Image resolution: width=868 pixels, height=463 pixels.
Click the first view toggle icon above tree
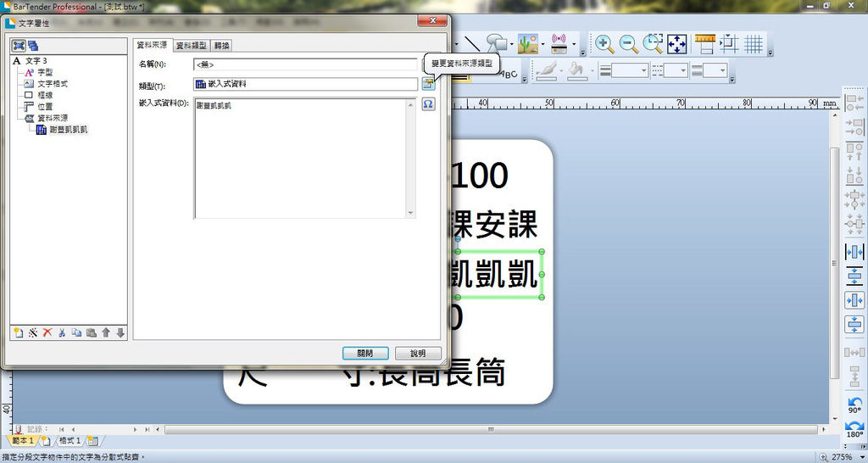point(19,46)
